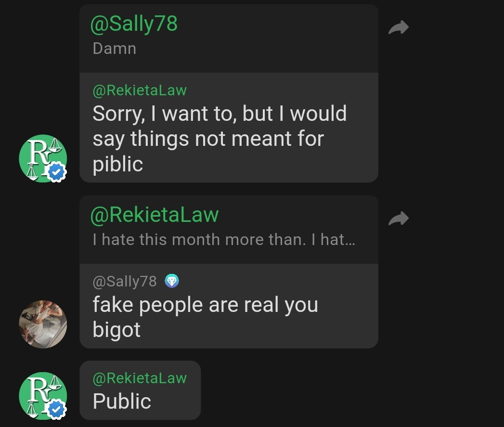The width and height of the screenshot is (504, 427).
Task: Click @RekietaLaw name above "Public"
Action: click(x=140, y=378)
